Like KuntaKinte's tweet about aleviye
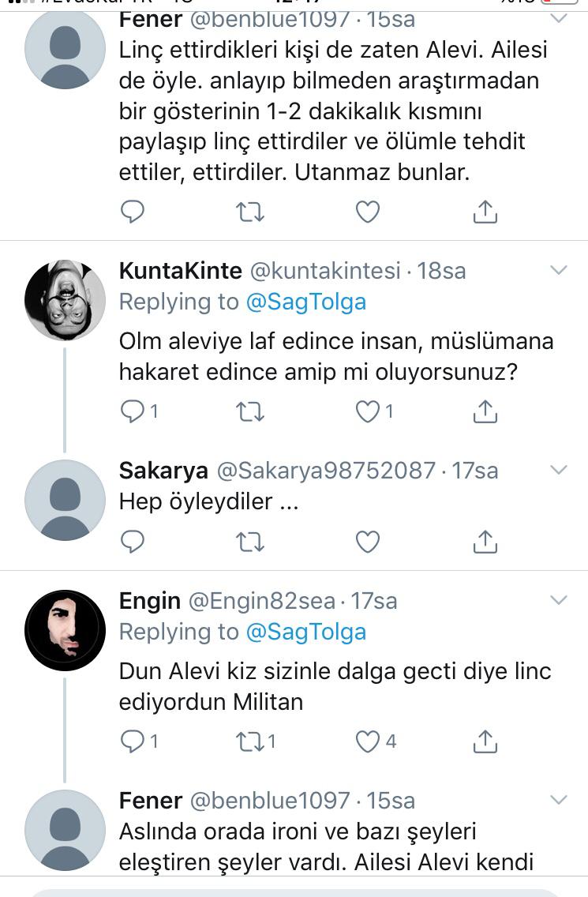The height and width of the screenshot is (897, 588). tap(367, 411)
